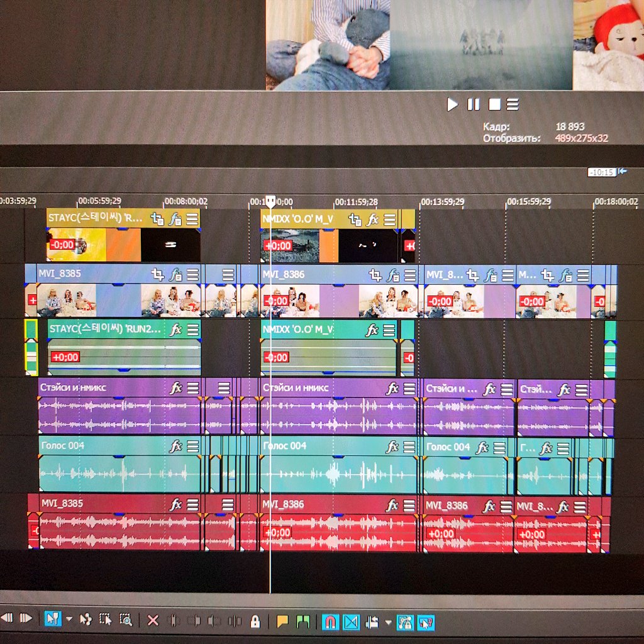644x644 pixels.
Task: Open Event FX on STAYC 'RUN2...' audio event
Action: click(176, 330)
